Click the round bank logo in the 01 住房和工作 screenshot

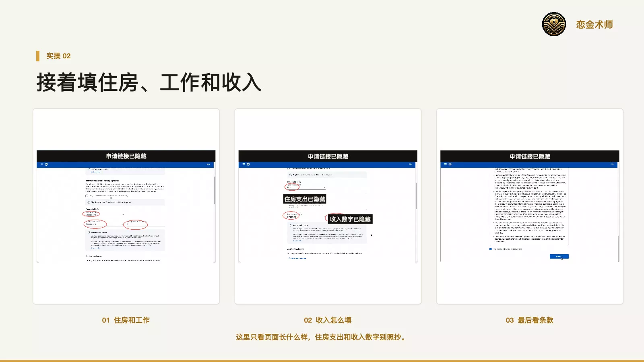click(46, 164)
